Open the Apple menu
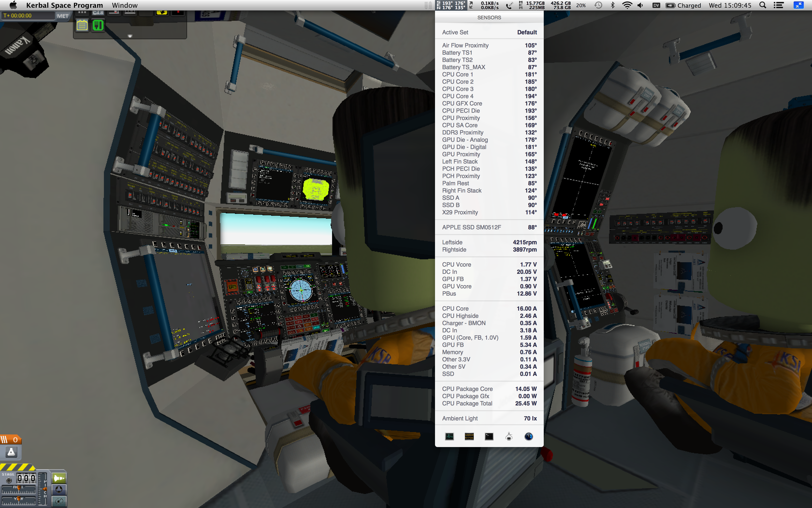The image size is (812, 508). (x=13, y=5)
